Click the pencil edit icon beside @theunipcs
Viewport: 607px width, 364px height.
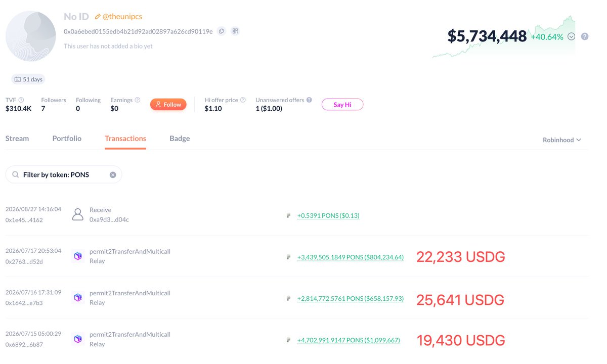[98, 17]
